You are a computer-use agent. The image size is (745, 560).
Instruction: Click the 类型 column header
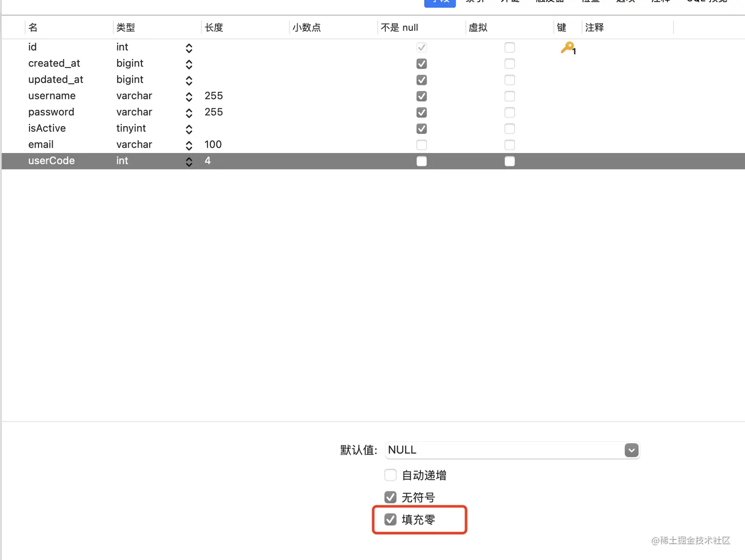pyautogui.click(x=126, y=28)
